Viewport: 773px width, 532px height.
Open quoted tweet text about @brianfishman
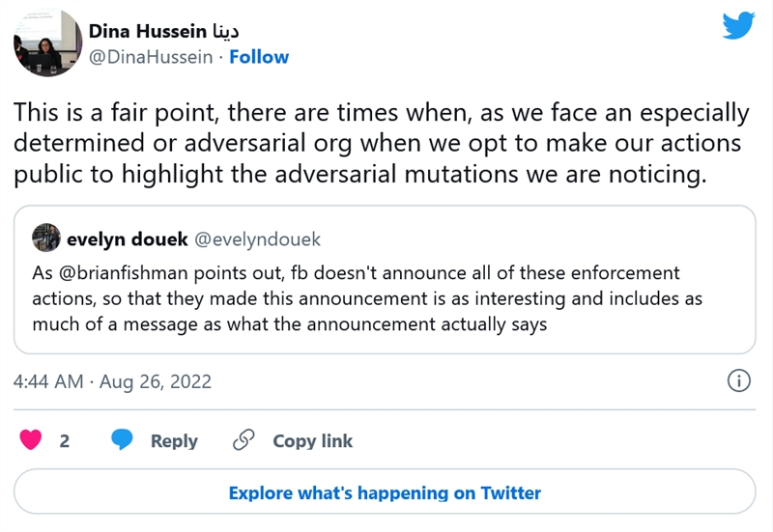click(x=367, y=298)
